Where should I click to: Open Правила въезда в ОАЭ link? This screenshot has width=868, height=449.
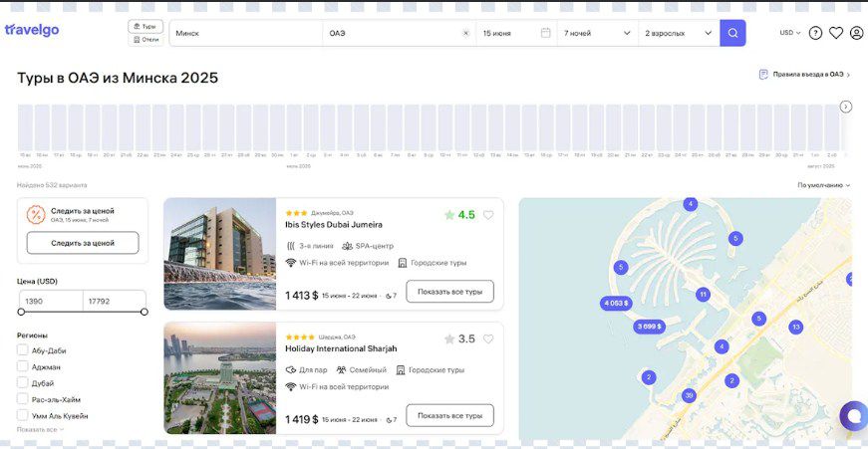804,75
